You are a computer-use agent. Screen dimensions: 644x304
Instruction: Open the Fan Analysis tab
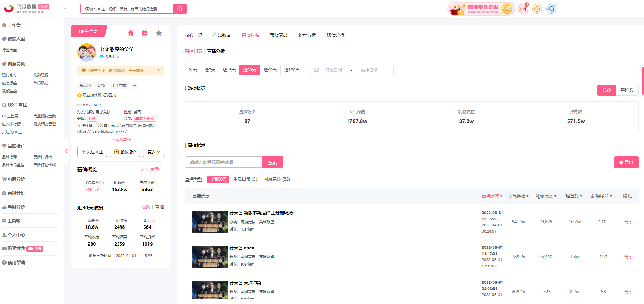tap(307, 35)
